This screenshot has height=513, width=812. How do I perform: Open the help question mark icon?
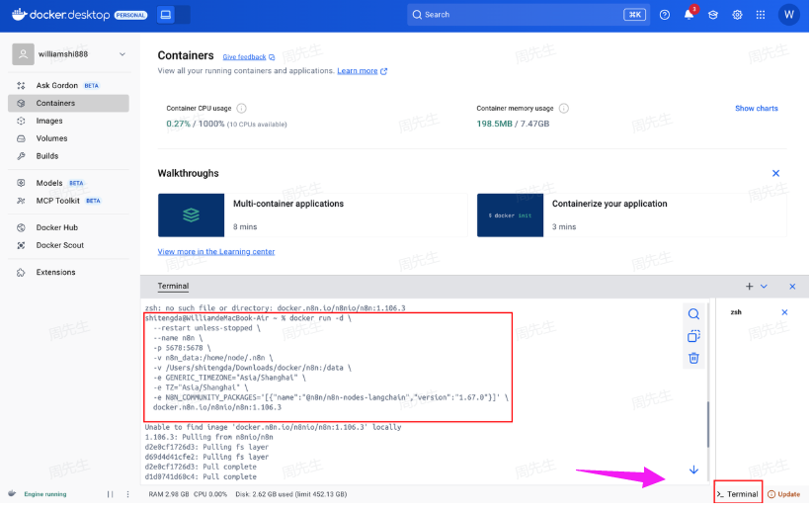click(665, 15)
